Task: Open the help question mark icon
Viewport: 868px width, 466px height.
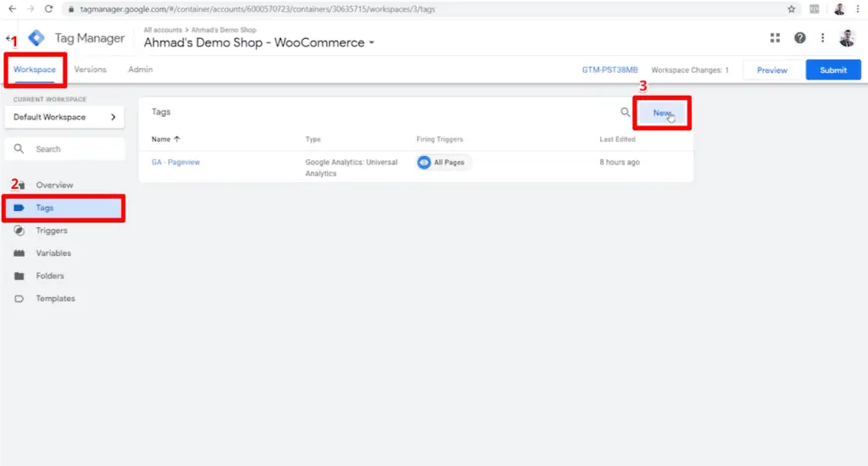Action: 800,37
